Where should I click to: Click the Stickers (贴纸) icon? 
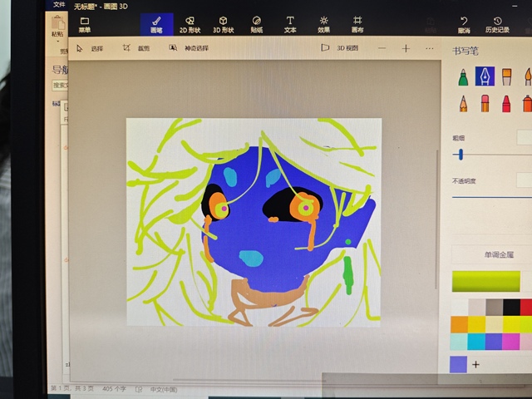click(x=256, y=24)
